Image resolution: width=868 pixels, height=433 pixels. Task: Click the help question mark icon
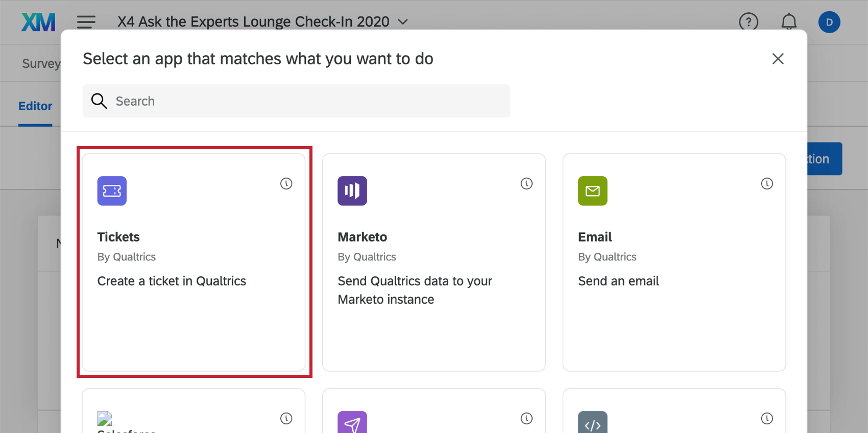tap(749, 22)
